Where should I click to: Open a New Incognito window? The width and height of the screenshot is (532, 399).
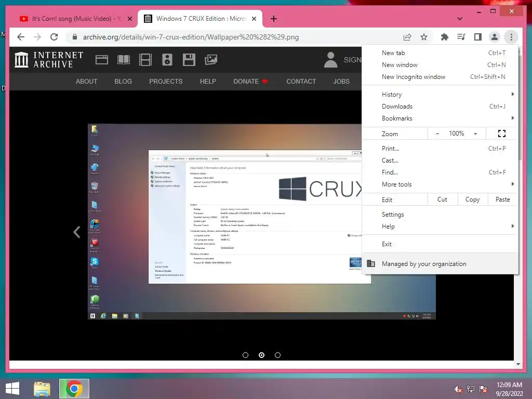point(440,77)
